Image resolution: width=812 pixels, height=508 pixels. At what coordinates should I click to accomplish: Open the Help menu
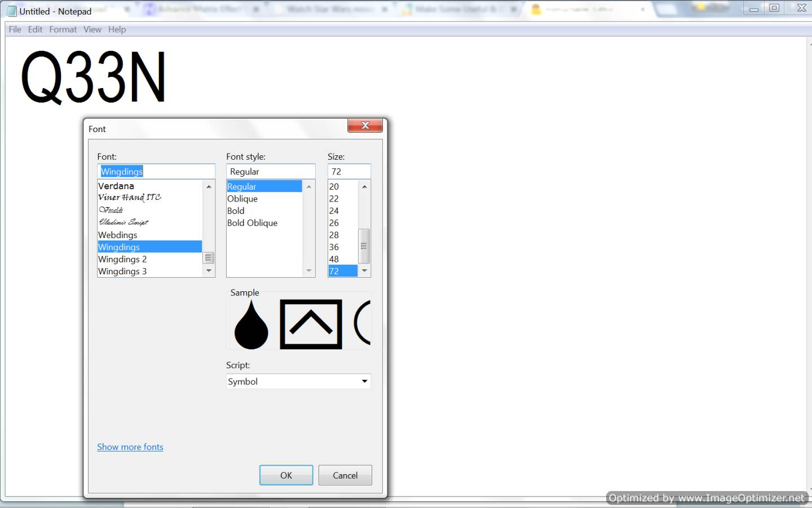(x=117, y=29)
